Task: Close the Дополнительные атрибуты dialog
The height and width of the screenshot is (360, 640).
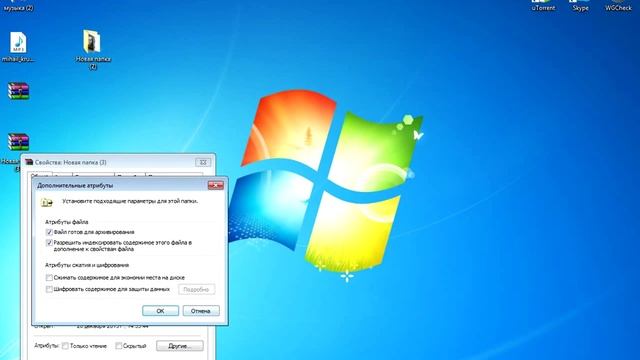Action: click(216, 185)
